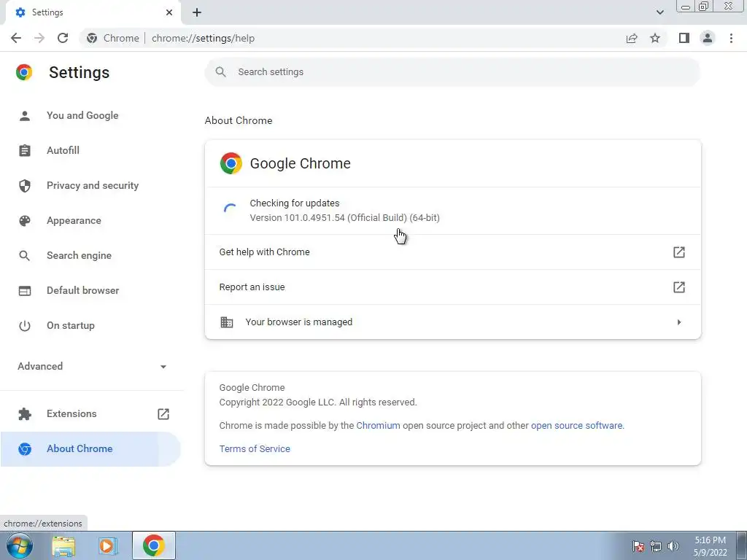The image size is (747, 560).
Task: Open the tab search chevron
Action: (x=659, y=12)
